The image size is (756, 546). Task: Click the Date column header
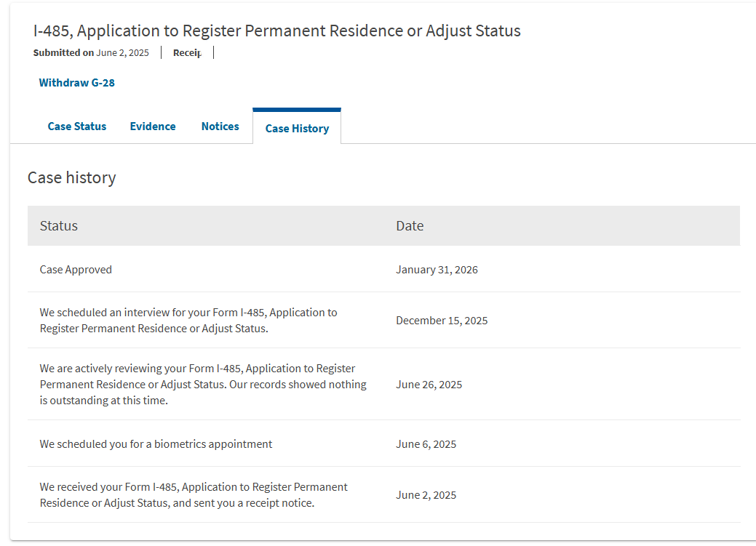pos(410,226)
